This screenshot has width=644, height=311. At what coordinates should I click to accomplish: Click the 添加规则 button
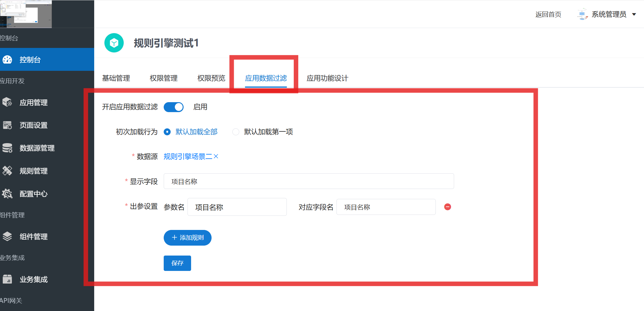pyautogui.click(x=187, y=238)
